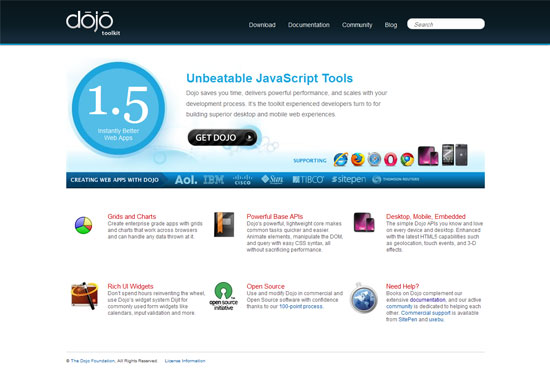Screen dimensions: 550x372
Task: Follow the documentation link in Need Help
Action: tap(428, 300)
